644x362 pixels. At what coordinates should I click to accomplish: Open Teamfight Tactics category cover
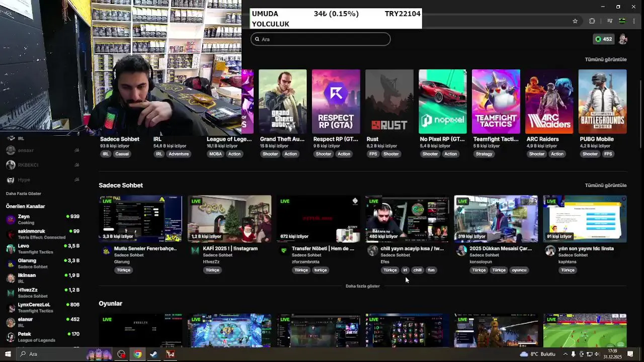[x=496, y=102]
